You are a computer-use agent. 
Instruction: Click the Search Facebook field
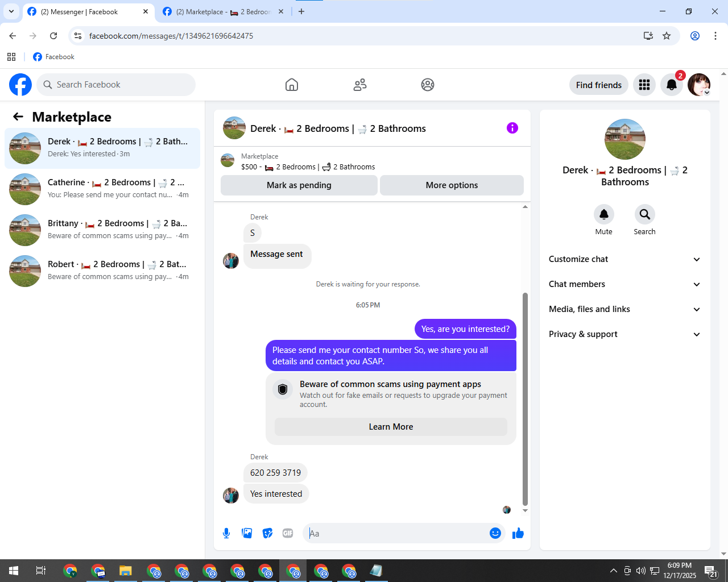pos(116,85)
